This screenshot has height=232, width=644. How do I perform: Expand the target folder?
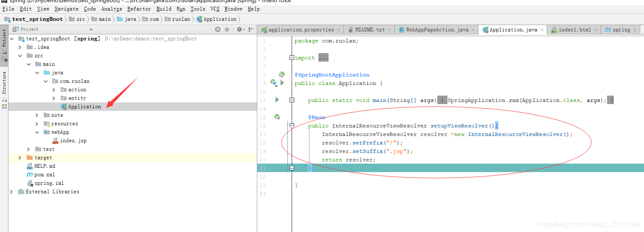pos(20,158)
